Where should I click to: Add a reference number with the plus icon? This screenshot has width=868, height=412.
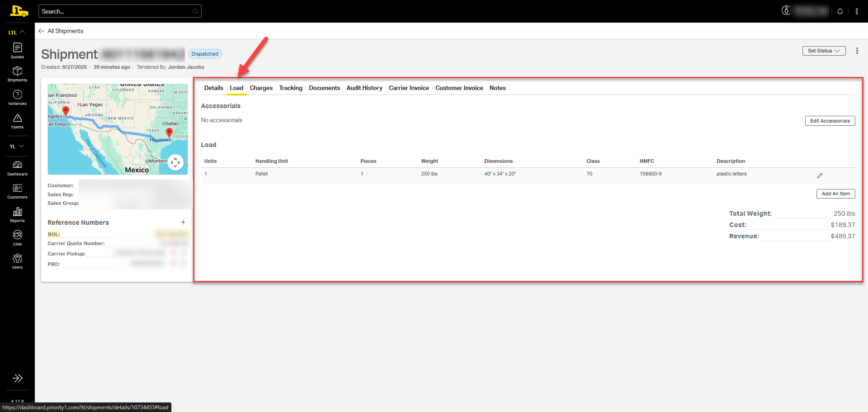(183, 222)
